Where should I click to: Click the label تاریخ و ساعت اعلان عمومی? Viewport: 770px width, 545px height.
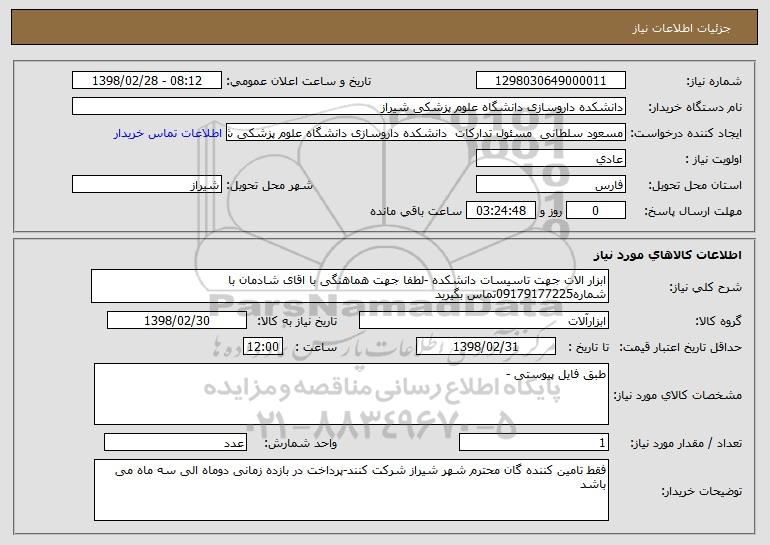(299, 81)
